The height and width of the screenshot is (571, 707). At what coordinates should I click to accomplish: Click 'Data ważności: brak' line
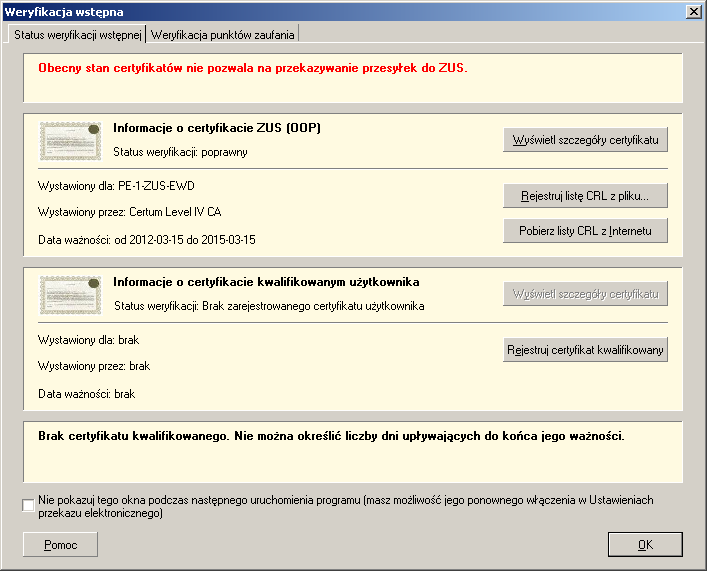tap(87, 394)
